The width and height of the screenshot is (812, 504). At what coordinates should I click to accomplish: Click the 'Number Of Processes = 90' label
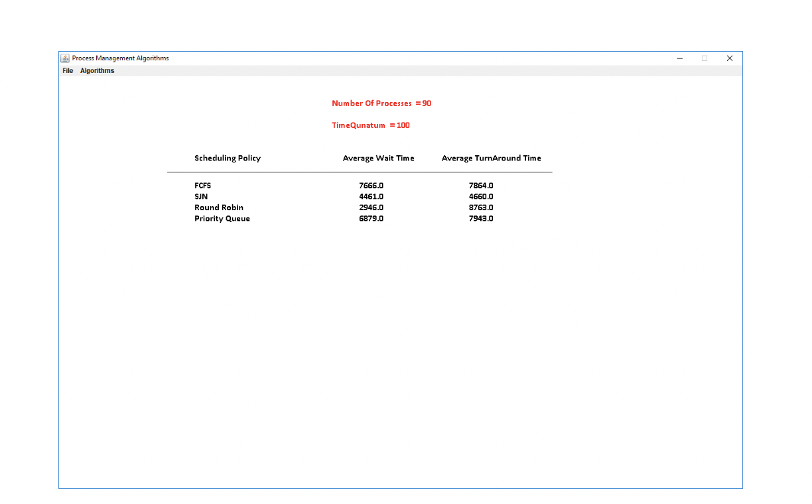click(x=381, y=103)
